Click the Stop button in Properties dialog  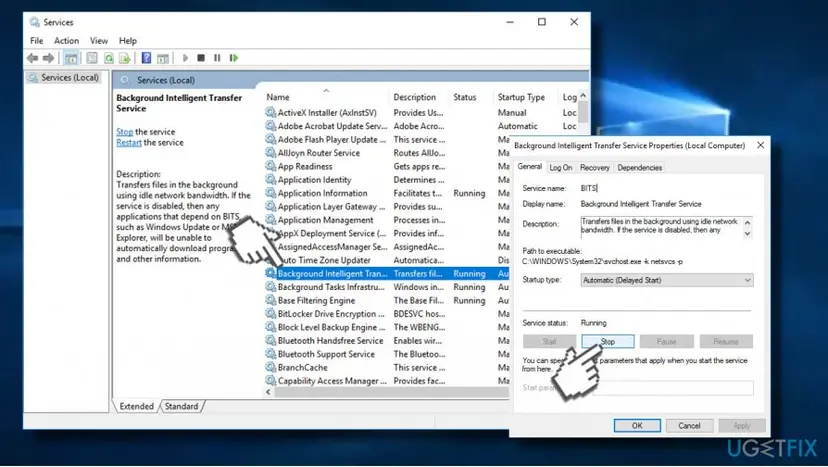click(x=608, y=342)
